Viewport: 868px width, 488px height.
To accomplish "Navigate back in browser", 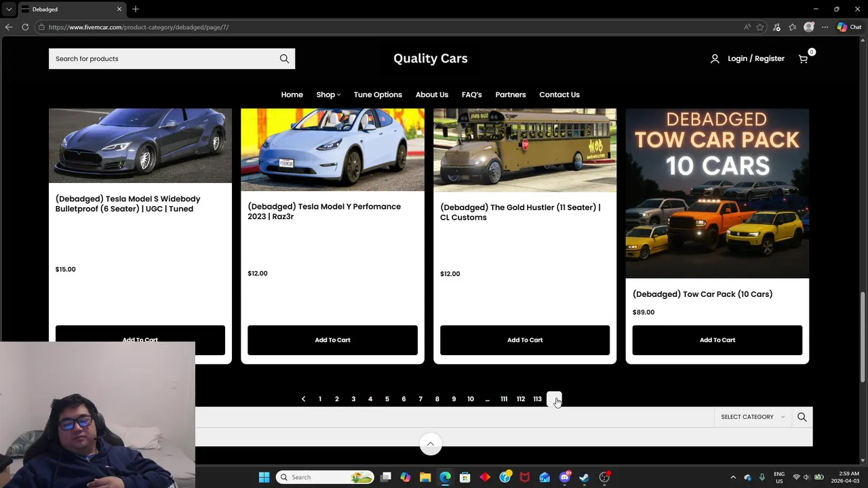I will pyautogui.click(x=9, y=27).
